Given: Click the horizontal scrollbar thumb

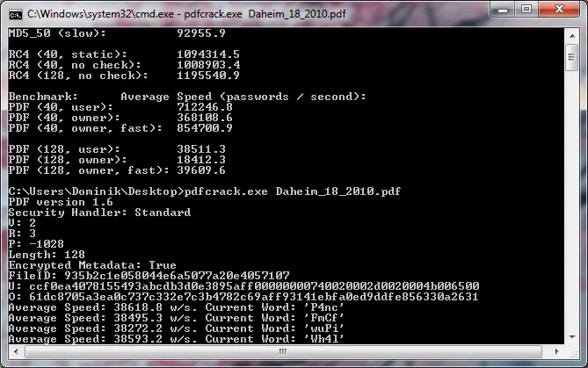Looking at the screenshot, I should pyautogui.click(x=283, y=351).
